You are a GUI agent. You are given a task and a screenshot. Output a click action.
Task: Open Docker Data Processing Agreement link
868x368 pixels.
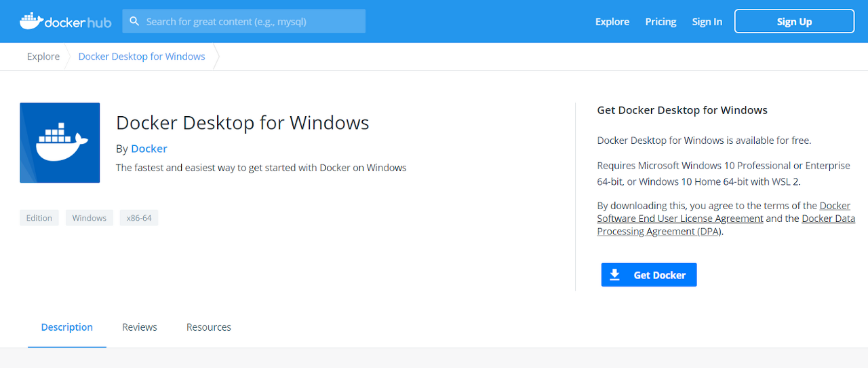726,225
